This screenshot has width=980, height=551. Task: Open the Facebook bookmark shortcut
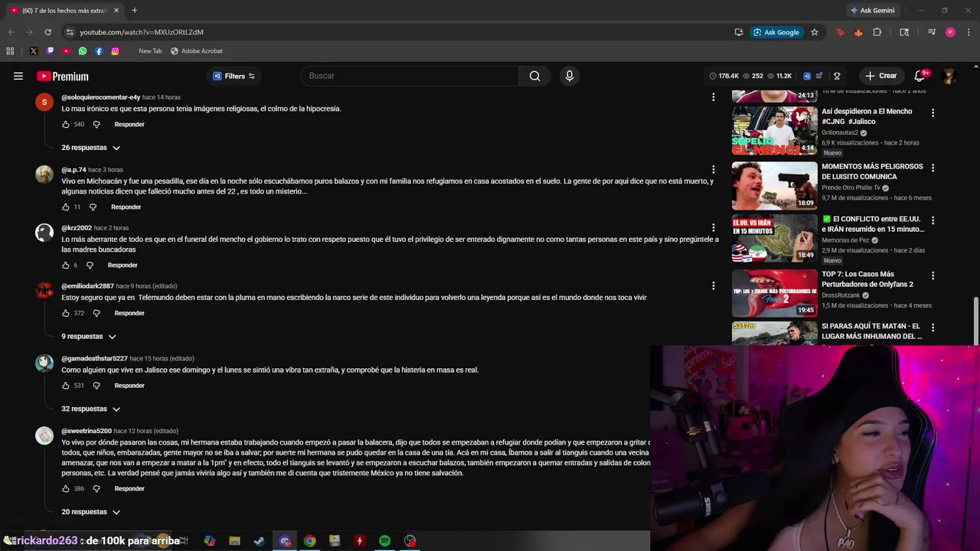click(99, 51)
